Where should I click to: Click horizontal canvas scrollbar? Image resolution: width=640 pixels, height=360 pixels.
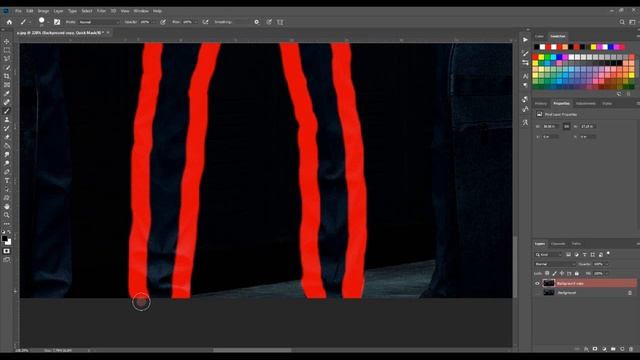252,350
